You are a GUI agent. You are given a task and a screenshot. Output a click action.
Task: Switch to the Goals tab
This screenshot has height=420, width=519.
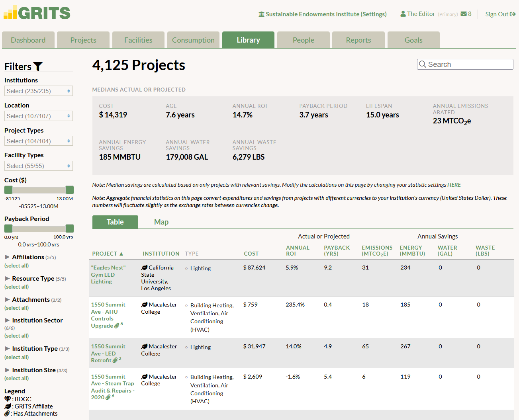(413, 40)
